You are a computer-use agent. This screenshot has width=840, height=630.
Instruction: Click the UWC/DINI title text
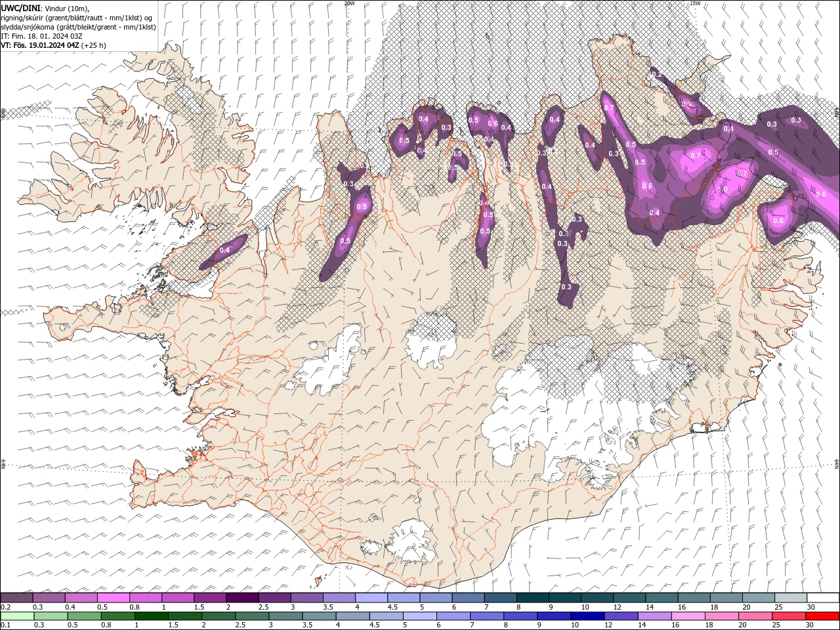pyautogui.click(x=21, y=7)
